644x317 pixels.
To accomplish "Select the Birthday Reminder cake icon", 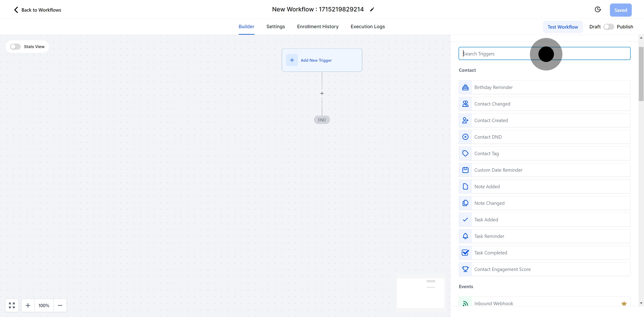I will click(465, 87).
